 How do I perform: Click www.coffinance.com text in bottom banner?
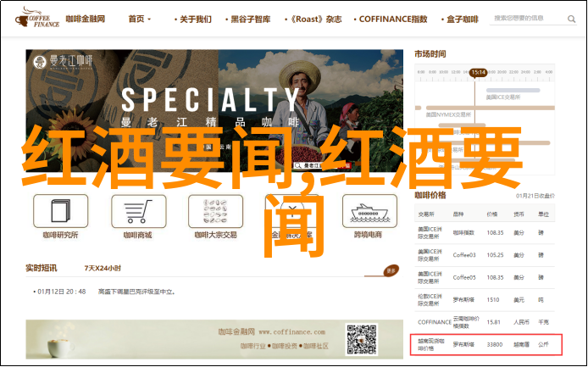pos(292,332)
